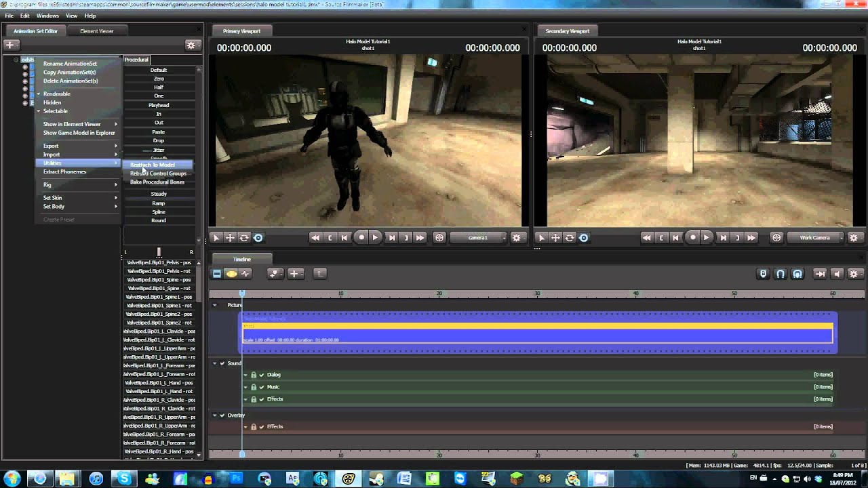Click record button in primary viewport
868x488 pixels.
(x=361, y=238)
